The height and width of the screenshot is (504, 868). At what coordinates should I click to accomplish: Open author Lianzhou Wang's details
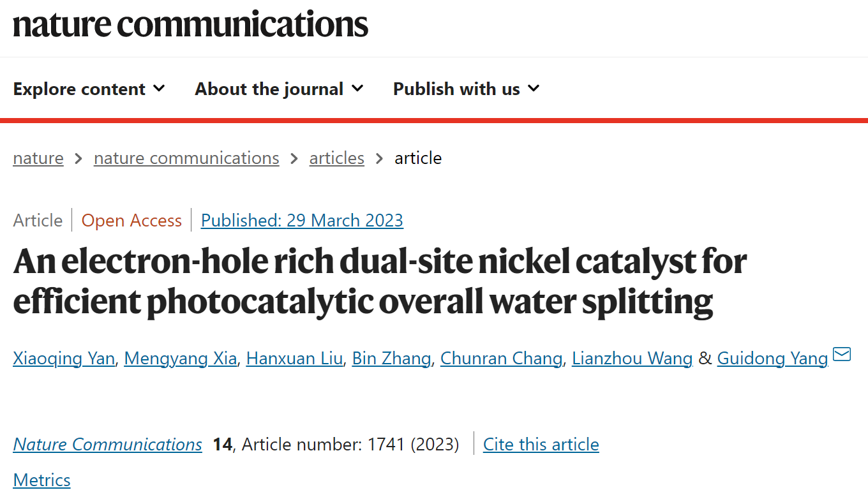click(632, 359)
